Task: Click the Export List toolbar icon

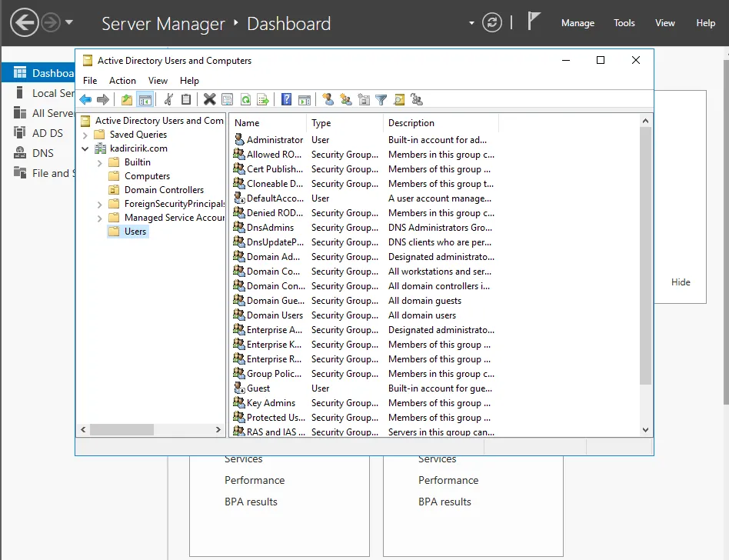Action: [x=263, y=99]
